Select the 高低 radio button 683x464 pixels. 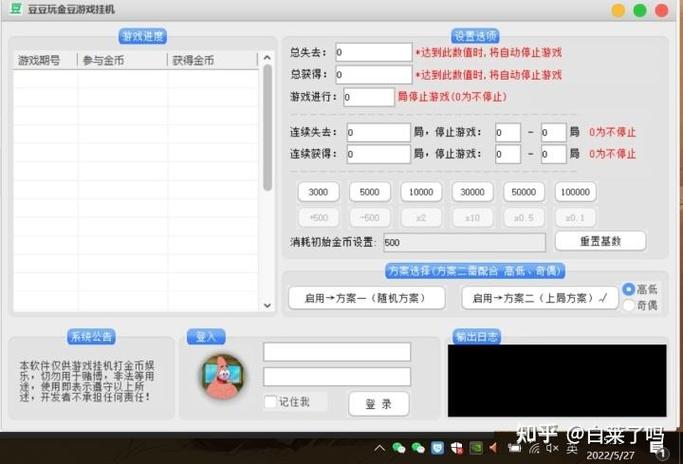(x=629, y=289)
